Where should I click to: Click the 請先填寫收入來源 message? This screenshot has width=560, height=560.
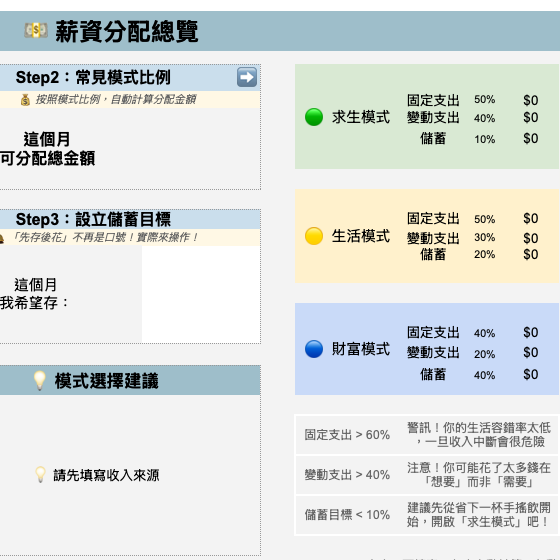point(106,475)
